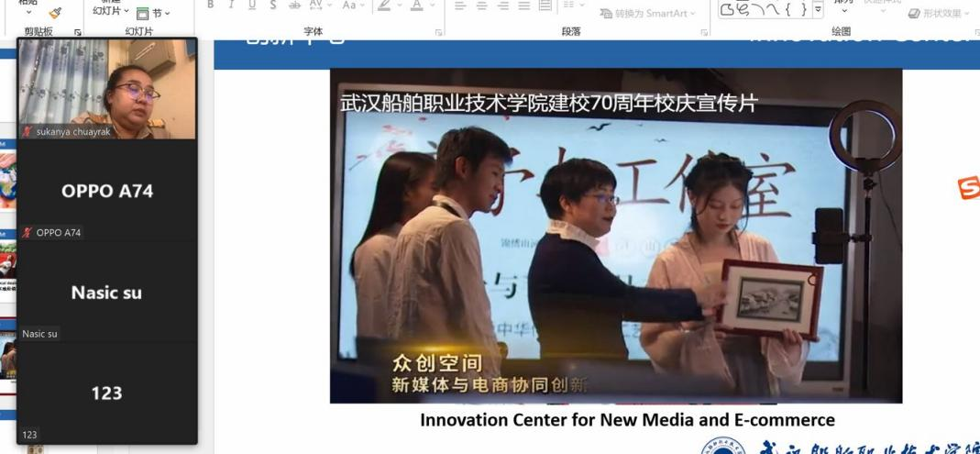
Task: Open 字体 font dialog launcher
Action: pos(439,32)
